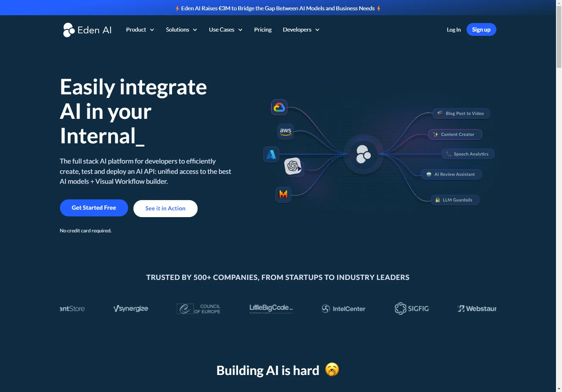Click the Google Cloud provider icon

click(x=279, y=107)
